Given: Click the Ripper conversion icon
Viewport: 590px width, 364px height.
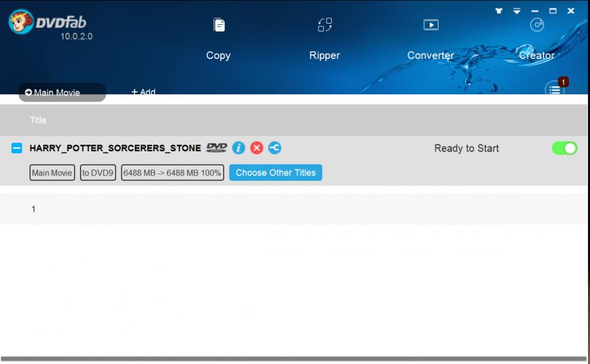Looking at the screenshot, I should [x=324, y=25].
